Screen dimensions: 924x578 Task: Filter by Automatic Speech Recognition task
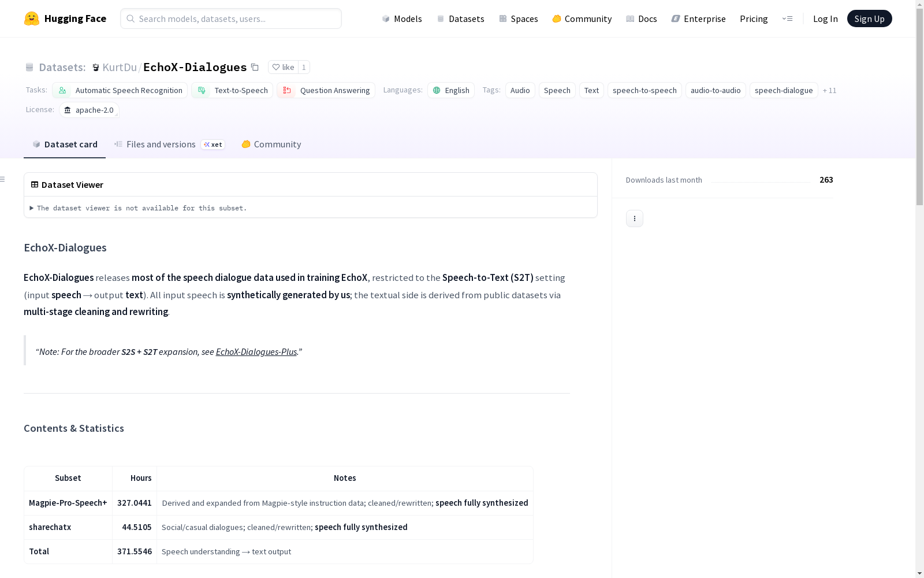coord(120,90)
